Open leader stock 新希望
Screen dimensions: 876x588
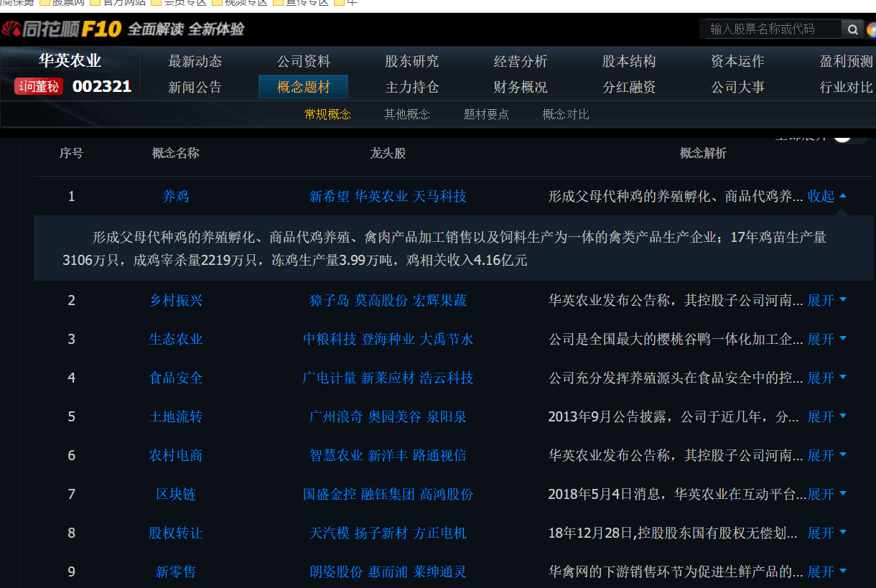(x=330, y=196)
